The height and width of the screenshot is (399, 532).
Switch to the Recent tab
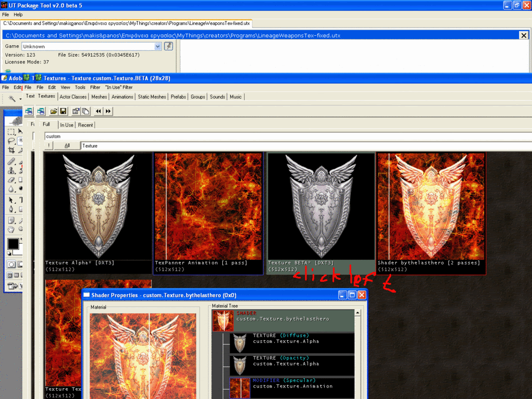click(x=86, y=125)
